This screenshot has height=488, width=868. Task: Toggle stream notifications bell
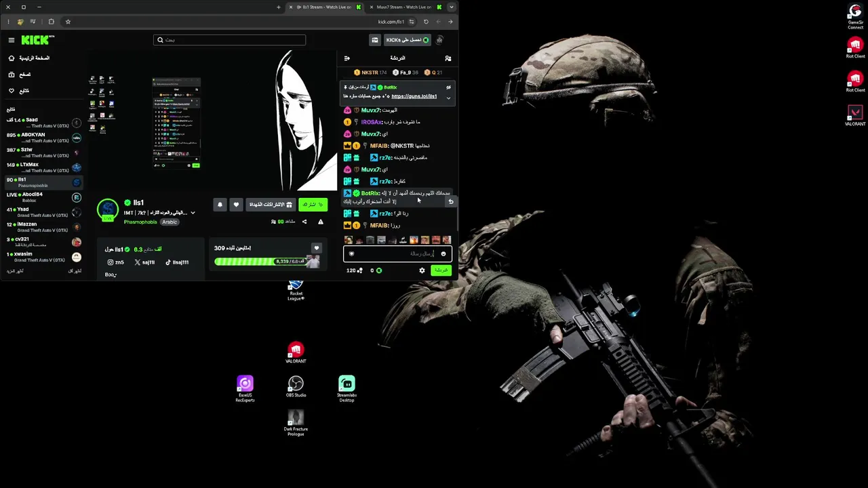pos(220,205)
